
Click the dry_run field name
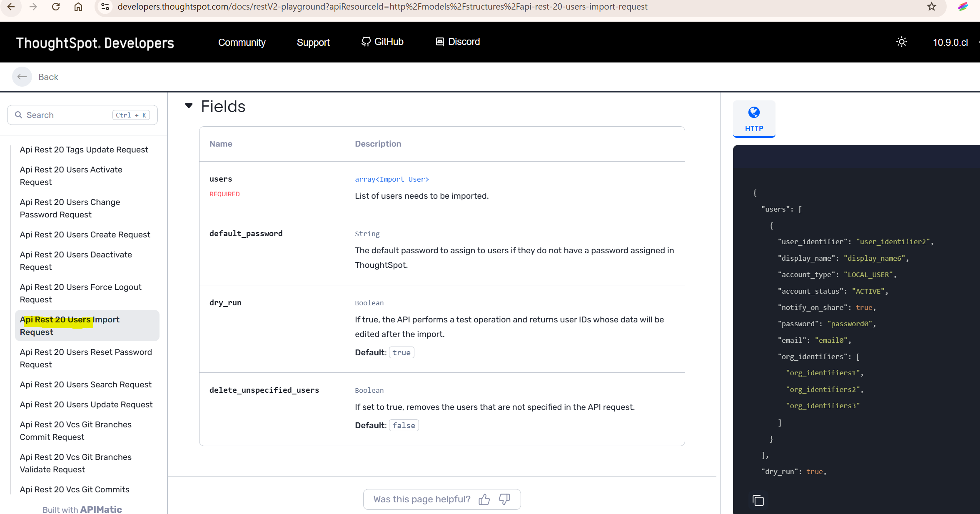[x=226, y=303]
